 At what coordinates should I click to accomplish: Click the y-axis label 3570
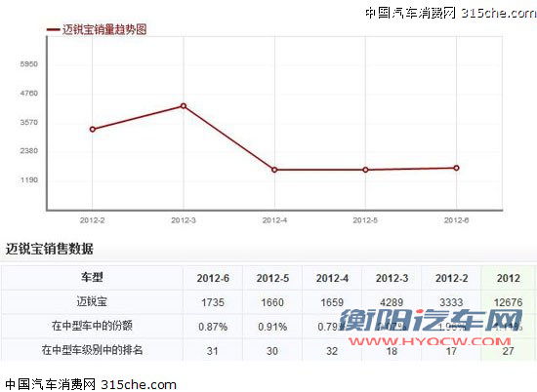point(29,122)
